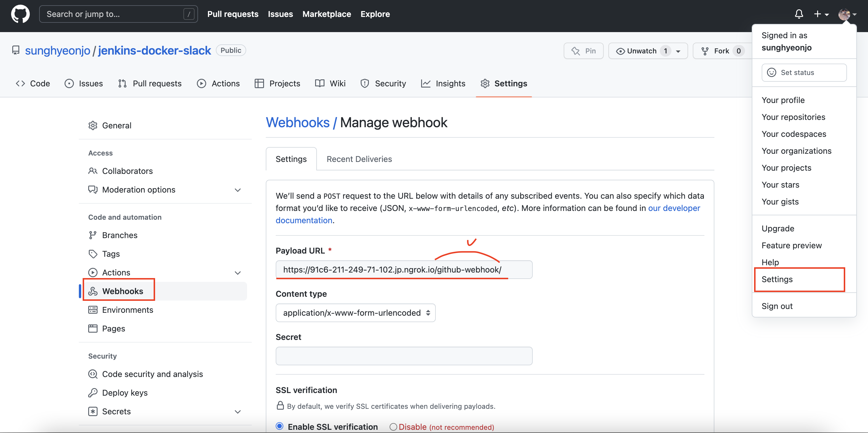The width and height of the screenshot is (868, 433).
Task: Click into the Secret input field
Action: click(x=404, y=356)
